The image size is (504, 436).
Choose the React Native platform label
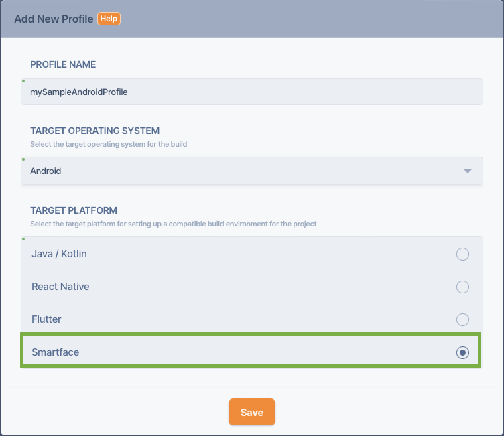coord(60,287)
